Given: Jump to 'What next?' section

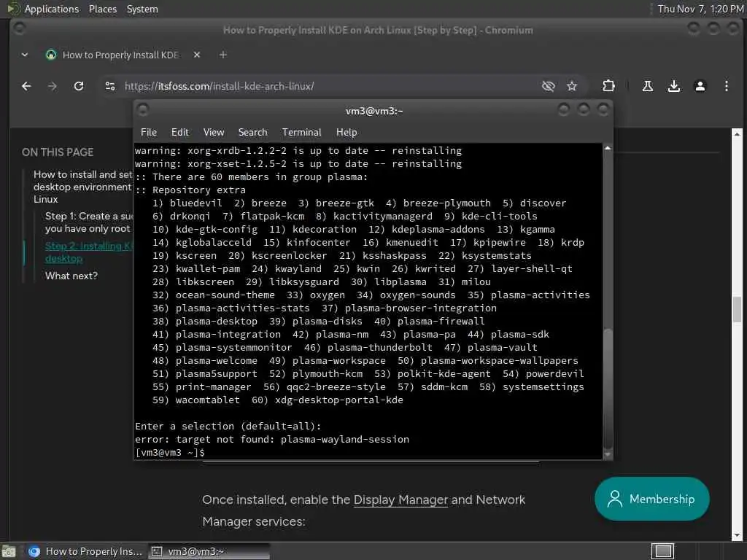Looking at the screenshot, I should pyautogui.click(x=71, y=276).
